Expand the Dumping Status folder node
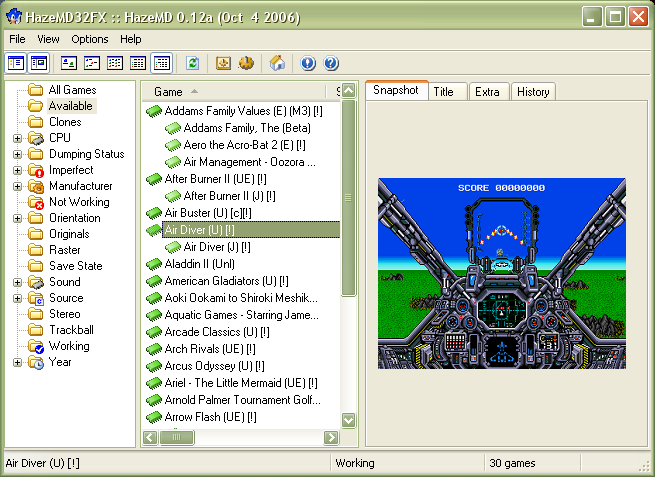The width and height of the screenshot is (655, 477). tap(18, 154)
